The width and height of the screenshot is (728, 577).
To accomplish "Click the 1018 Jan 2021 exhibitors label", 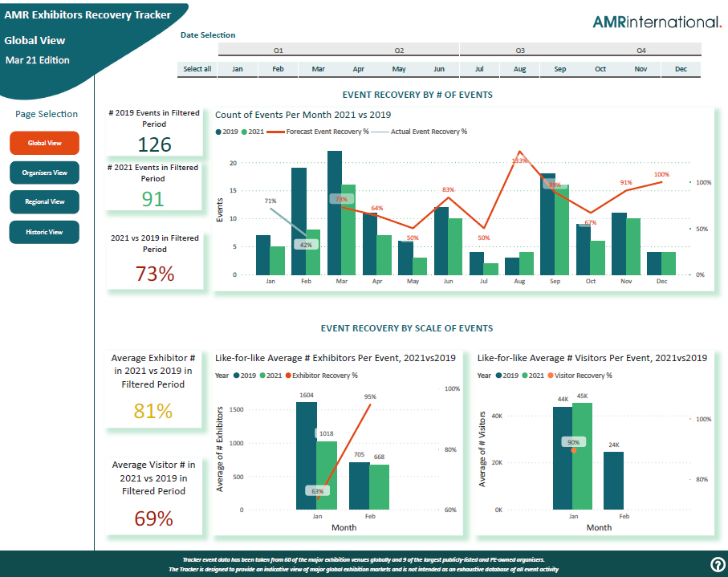I will tap(326, 433).
